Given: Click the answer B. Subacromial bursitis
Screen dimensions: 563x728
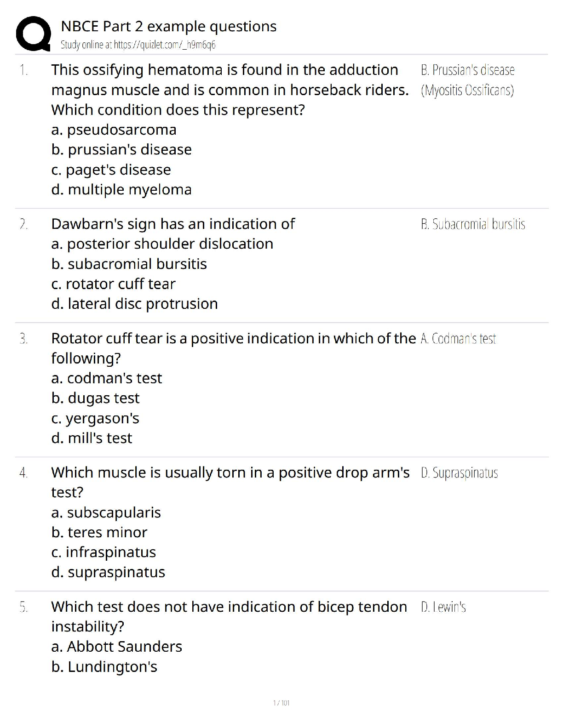Looking at the screenshot, I should tap(473, 224).
